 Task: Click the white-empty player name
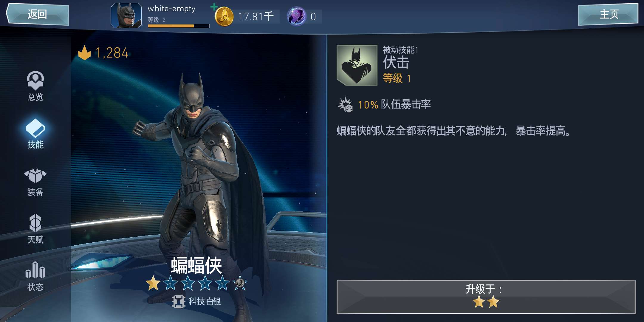click(172, 9)
